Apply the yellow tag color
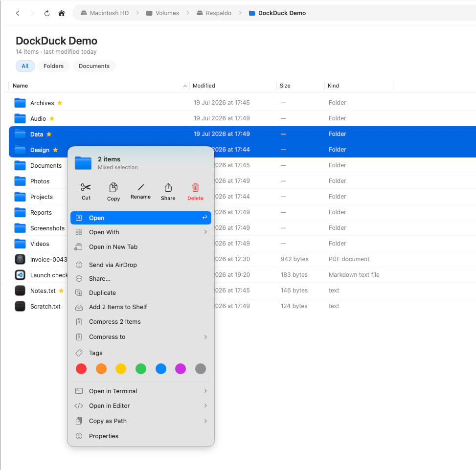The height and width of the screenshot is (470, 476). 121,369
